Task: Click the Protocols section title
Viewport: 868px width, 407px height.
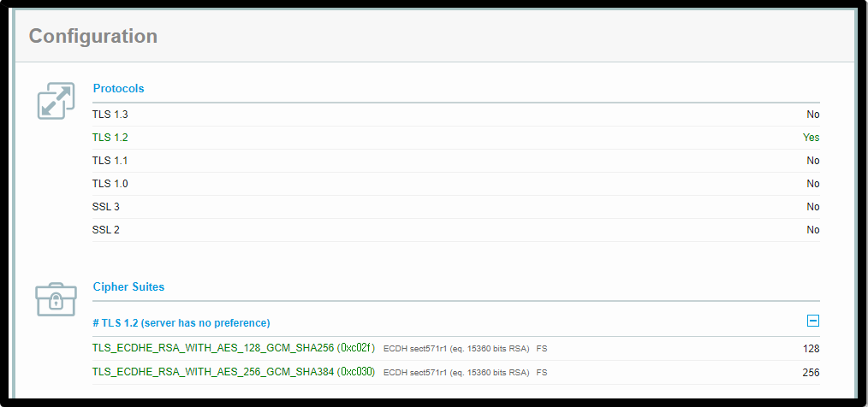Action: (x=118, y=88)
